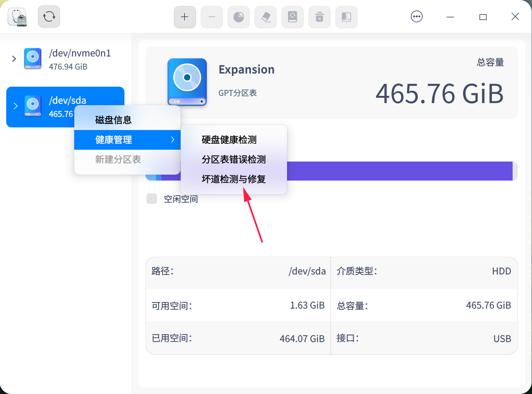Click the HDD media type value
This screenshot has width=532, height=394.
pos(501,271)
